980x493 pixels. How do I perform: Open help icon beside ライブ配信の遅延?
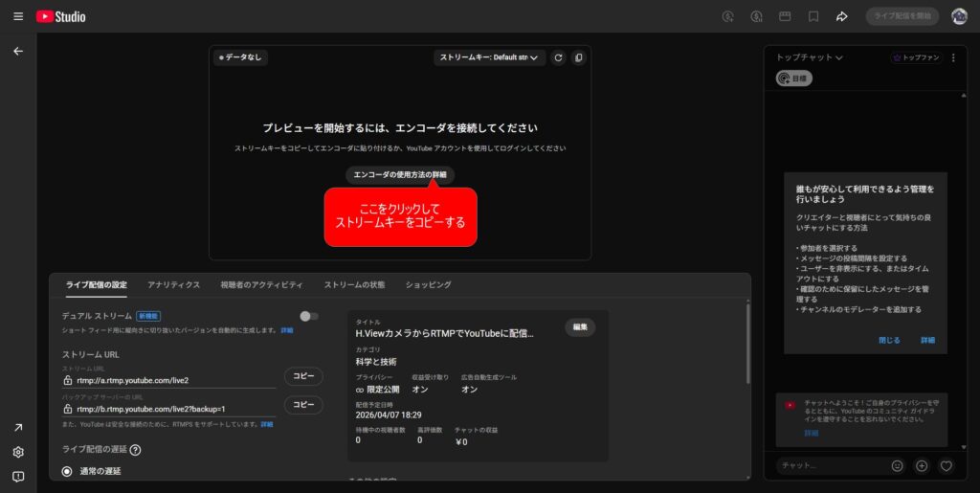(135, 450)
